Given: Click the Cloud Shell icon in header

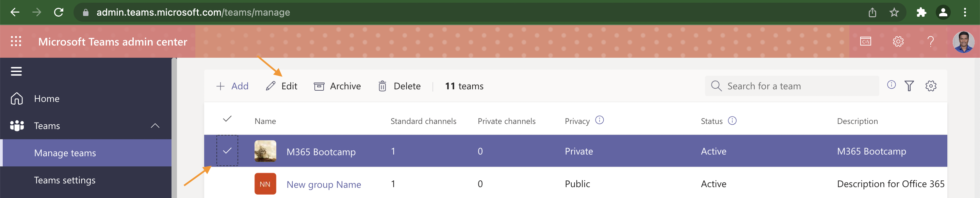Looking at the screenshot, I should point(865,41).
